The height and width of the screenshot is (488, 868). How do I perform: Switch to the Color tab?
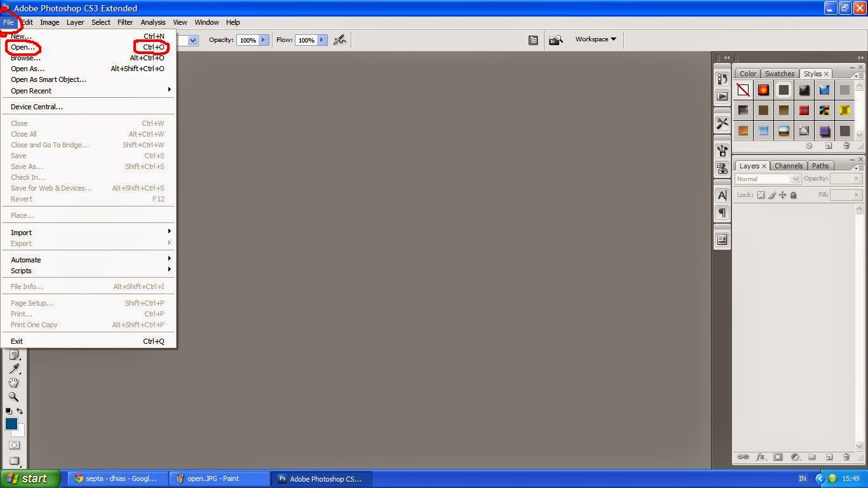coord(748,74)
